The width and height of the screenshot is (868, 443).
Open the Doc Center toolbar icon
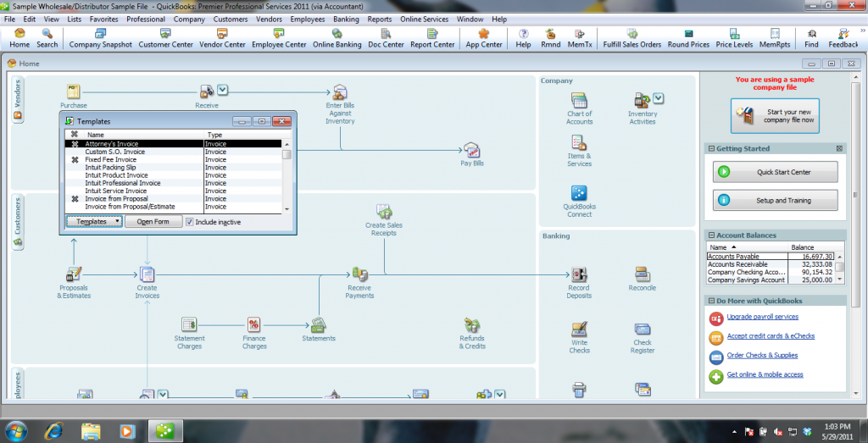pos(386,38)
